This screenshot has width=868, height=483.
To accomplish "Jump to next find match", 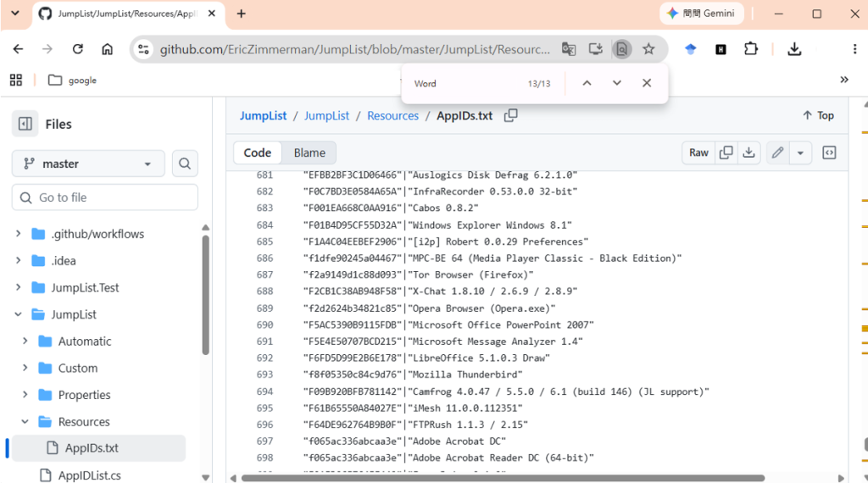I will [x=617, y=83].
